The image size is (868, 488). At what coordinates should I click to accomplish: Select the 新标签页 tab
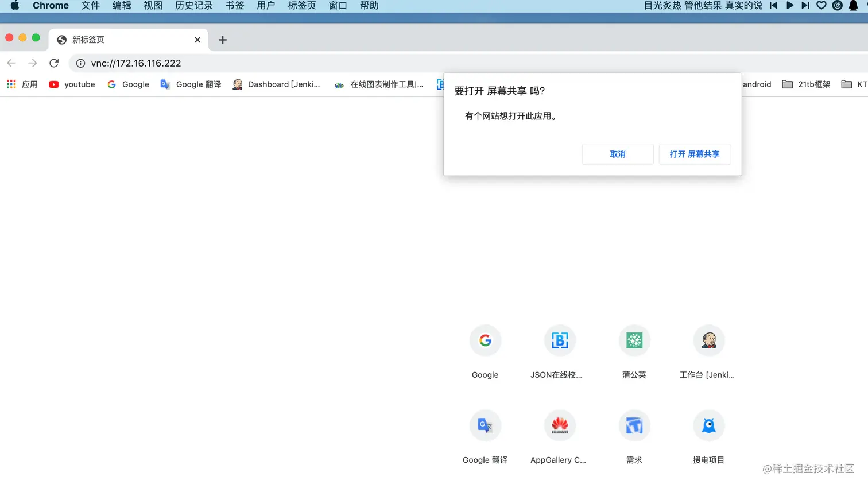[129, 40]
